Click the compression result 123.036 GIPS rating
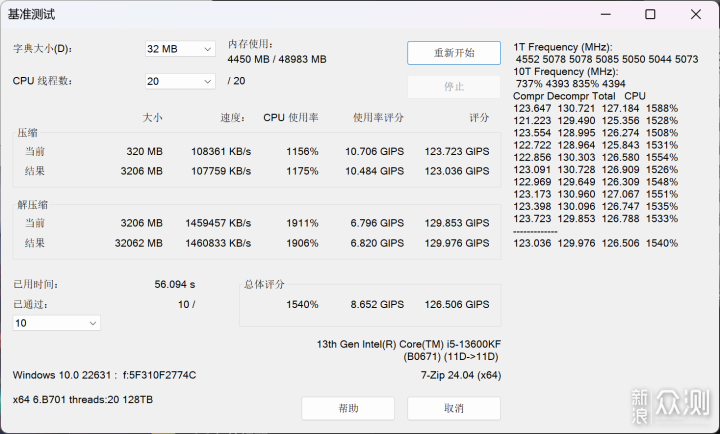This screenshot has height=434, width=720. coord(456,171)
